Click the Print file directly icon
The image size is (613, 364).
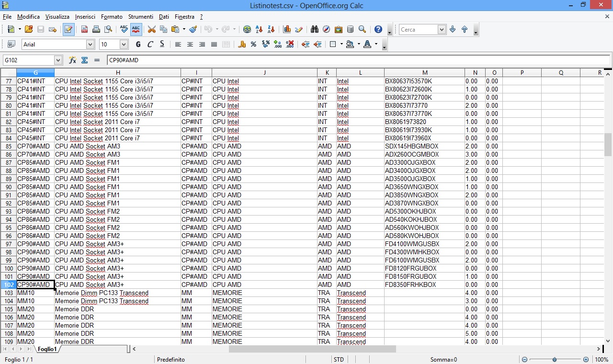(96, 29)
